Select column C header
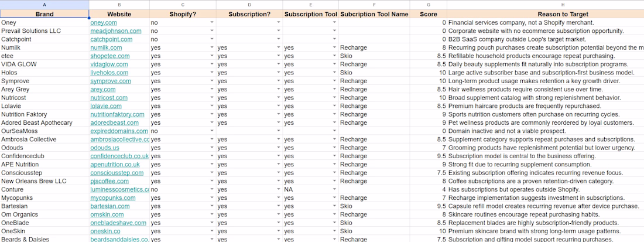This screenshot has height=242, width=644. (x=183, y=5)
